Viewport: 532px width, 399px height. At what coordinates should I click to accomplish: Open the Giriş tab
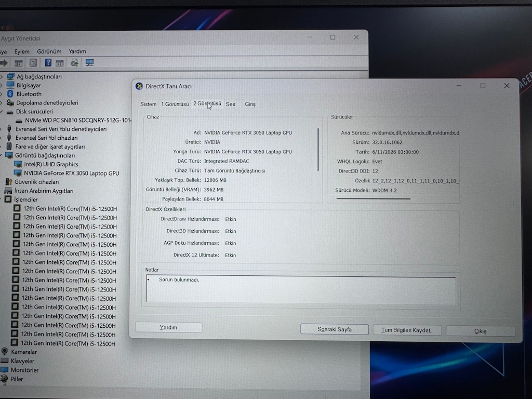pyautogui.click(x=250, y=104)
